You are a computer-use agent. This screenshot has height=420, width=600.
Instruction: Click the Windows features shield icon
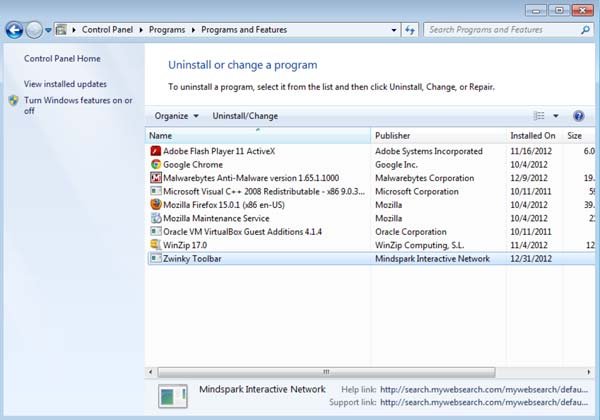[x=13, y=101]
